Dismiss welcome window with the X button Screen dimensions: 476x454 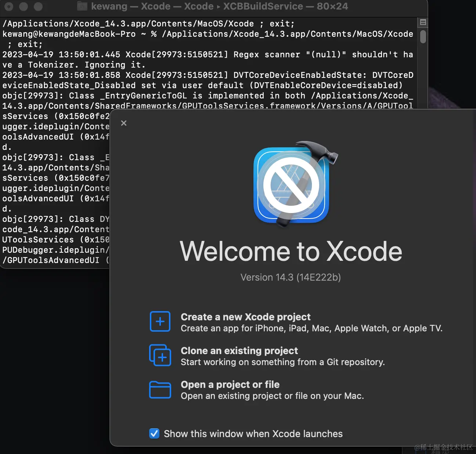pos(124,123)
